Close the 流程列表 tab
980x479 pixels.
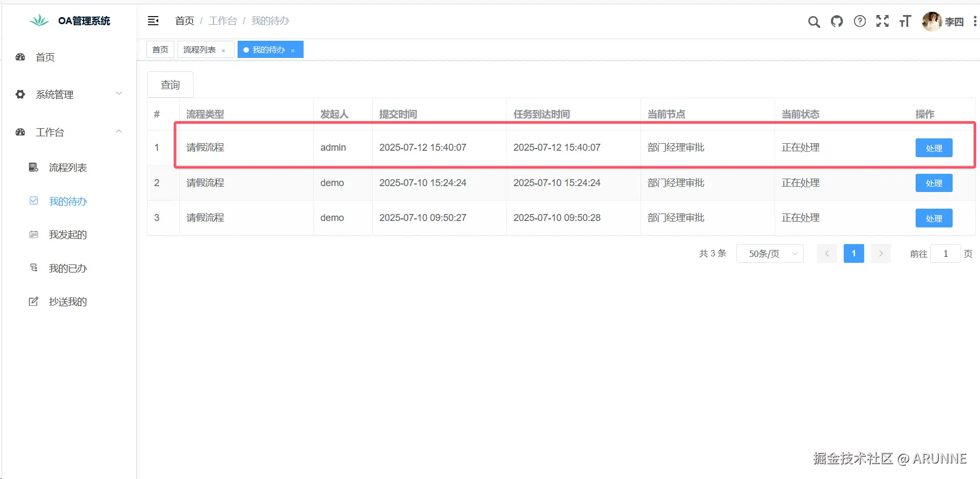[x=224, y=50]
